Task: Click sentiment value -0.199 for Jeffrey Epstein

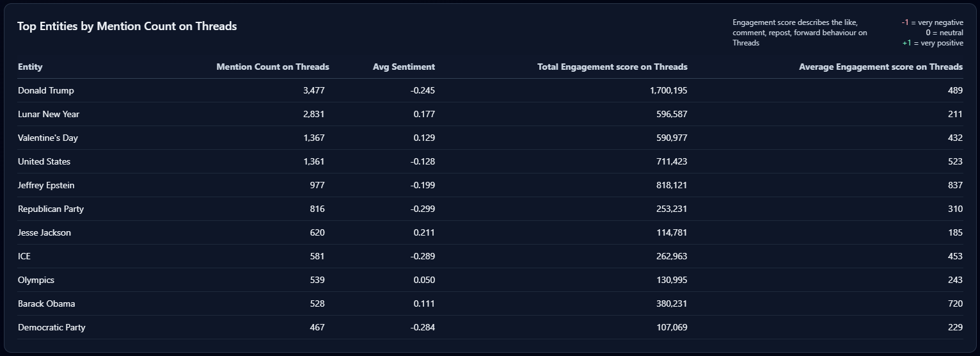Action: (423, 185)
